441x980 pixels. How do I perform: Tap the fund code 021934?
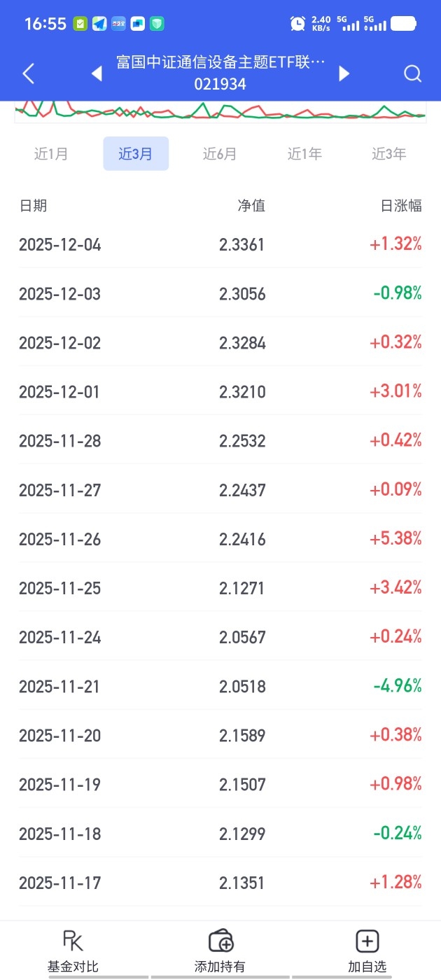coord(220,85)
